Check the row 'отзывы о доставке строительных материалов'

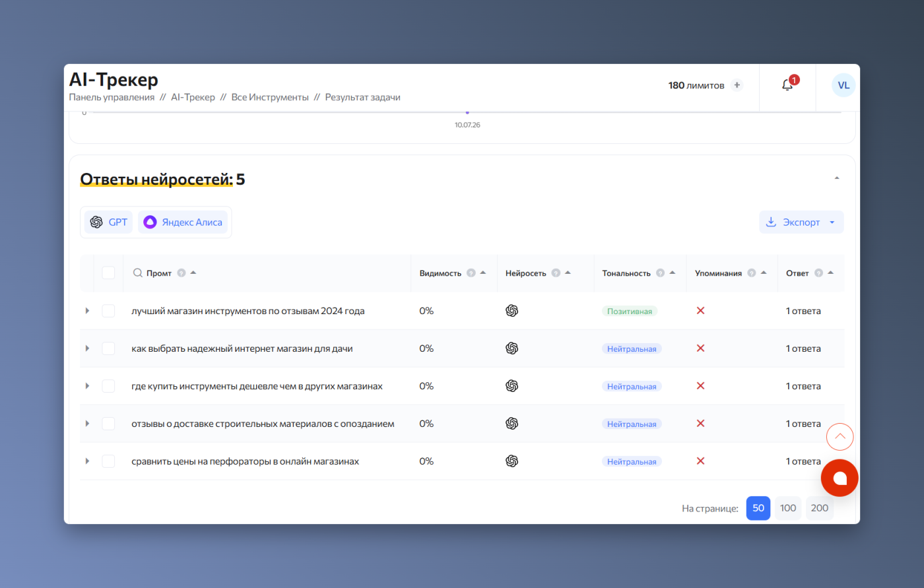tap(108, 424)
